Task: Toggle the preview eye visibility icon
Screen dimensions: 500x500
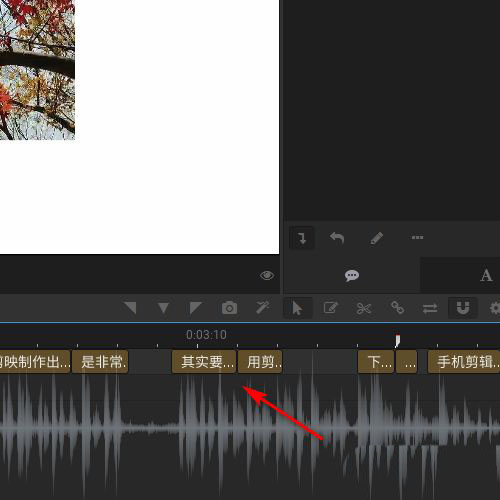Action: [267, 276]
